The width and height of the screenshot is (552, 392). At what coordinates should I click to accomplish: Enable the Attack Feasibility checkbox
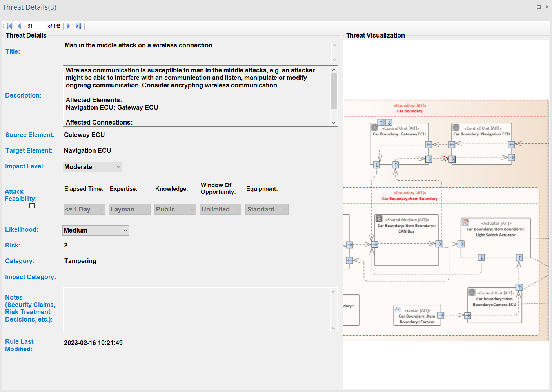click(32, 206)
